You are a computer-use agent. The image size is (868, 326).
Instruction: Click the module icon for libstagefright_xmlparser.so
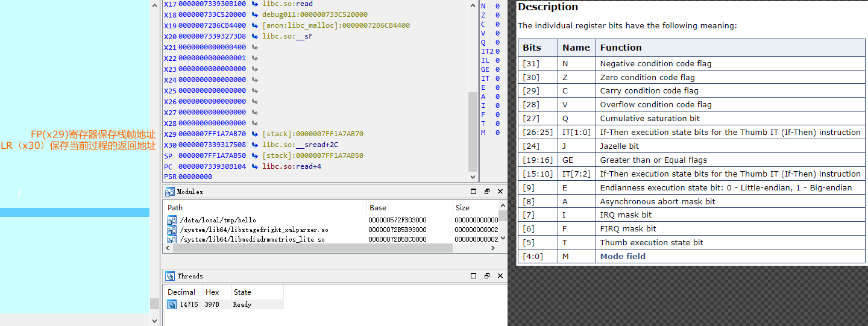point(172,230)
